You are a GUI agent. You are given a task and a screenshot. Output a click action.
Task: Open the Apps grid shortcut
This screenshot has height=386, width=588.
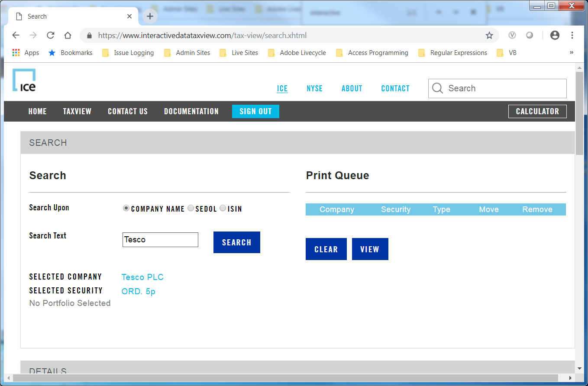pos(26,53)
